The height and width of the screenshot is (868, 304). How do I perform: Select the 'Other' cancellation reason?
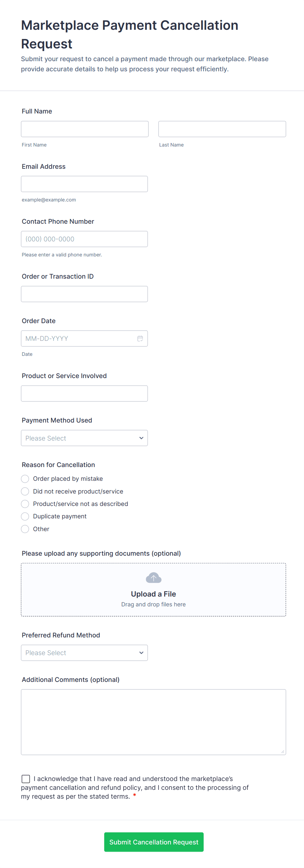click(25, 529)
